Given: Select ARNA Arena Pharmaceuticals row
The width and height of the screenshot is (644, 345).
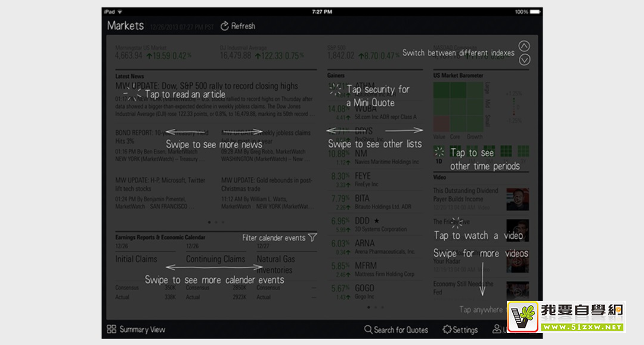Looking at the screenshot, I should pos(375,247).
